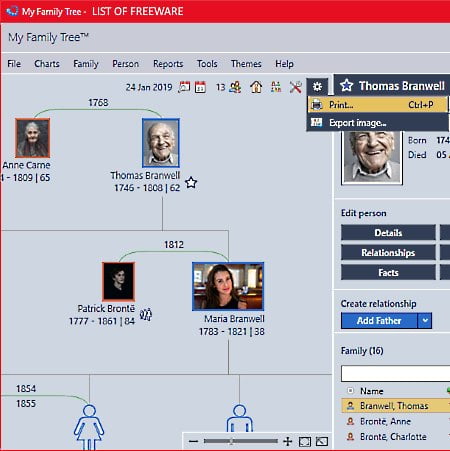Click the 1746 - 1808 | 62 dates text

147,188
